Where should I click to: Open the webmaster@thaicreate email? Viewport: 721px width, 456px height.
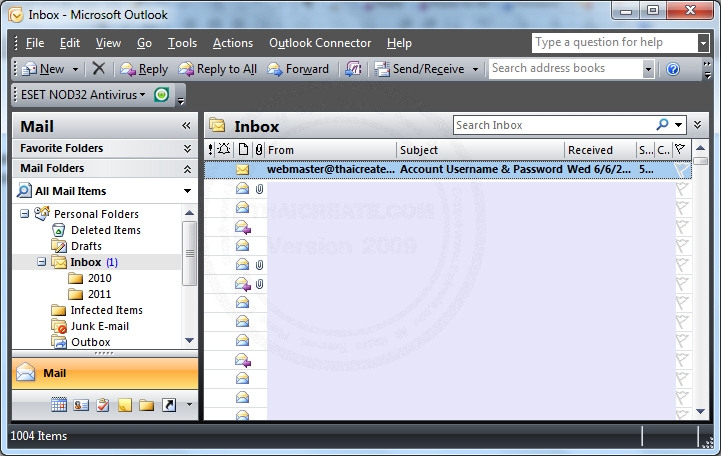point(448,169)
